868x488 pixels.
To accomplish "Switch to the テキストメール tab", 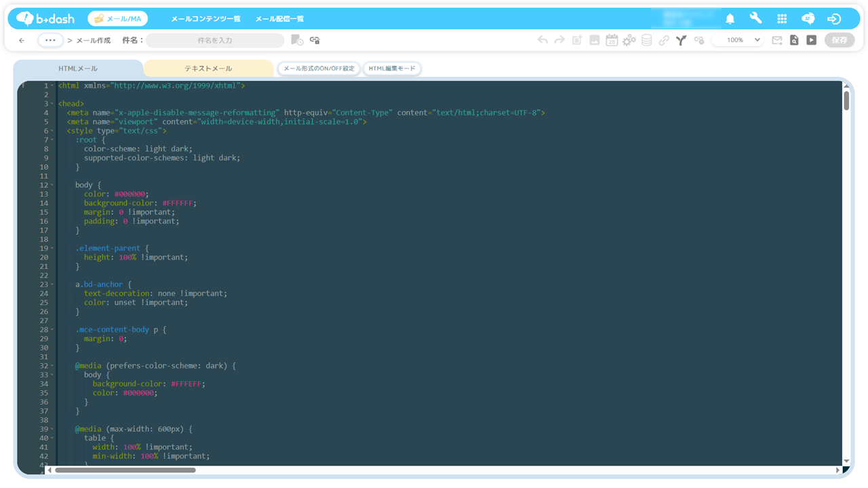I will tap(208, 68).
